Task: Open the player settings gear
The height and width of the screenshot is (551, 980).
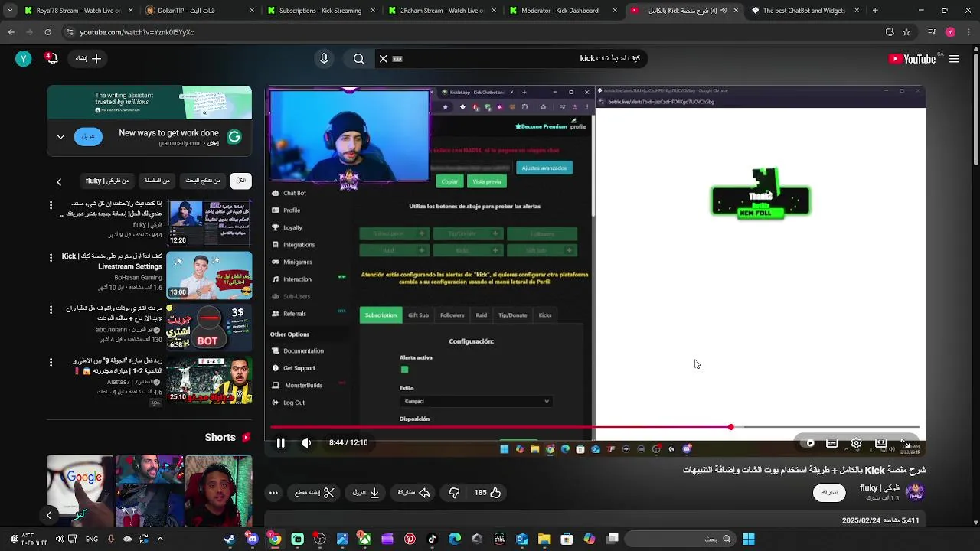Action: [x=857, y=443]
